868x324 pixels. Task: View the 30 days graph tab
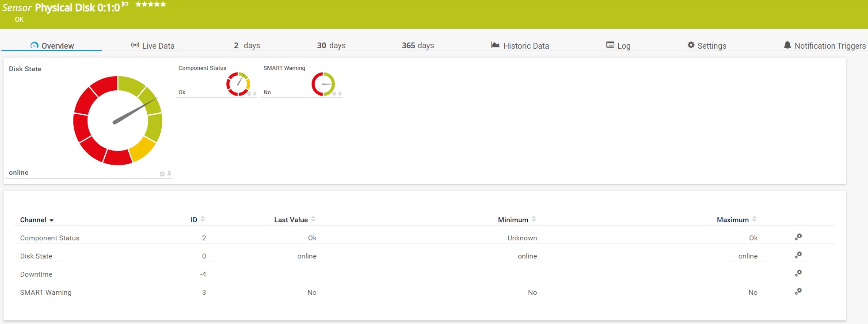[331, 46]
